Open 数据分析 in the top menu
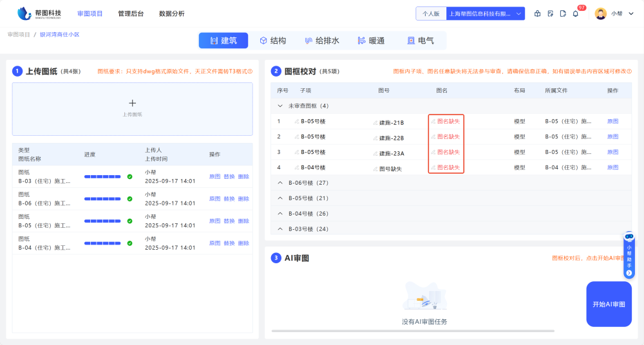This screenshot has height=345, width=644. 171,14
